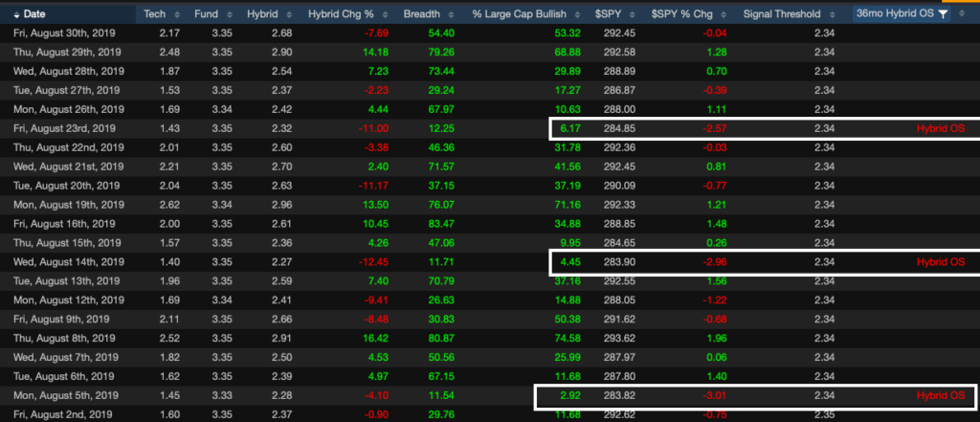This screenshot has width=980, height=422.
Task: Click the Wed, August 28th, 2019 date
Action: click(68, 71)
